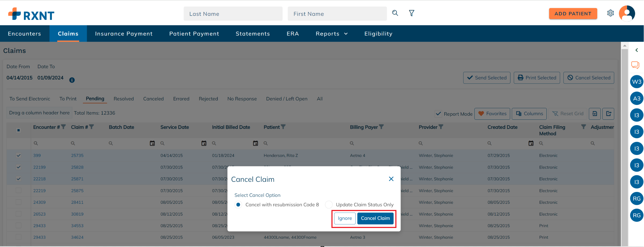The width and height of the screenshot is (644, 247).
Task: Open the chat messages icon in sidebar
Action: click(x=635, y=65)
